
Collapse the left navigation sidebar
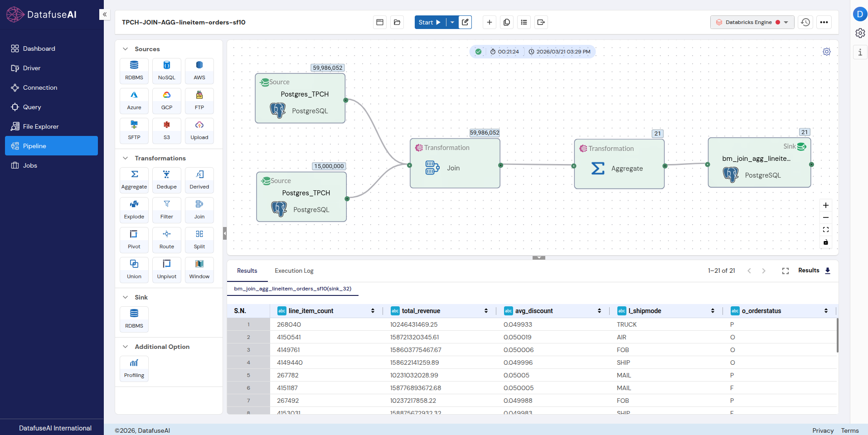[x=105, y=14]
